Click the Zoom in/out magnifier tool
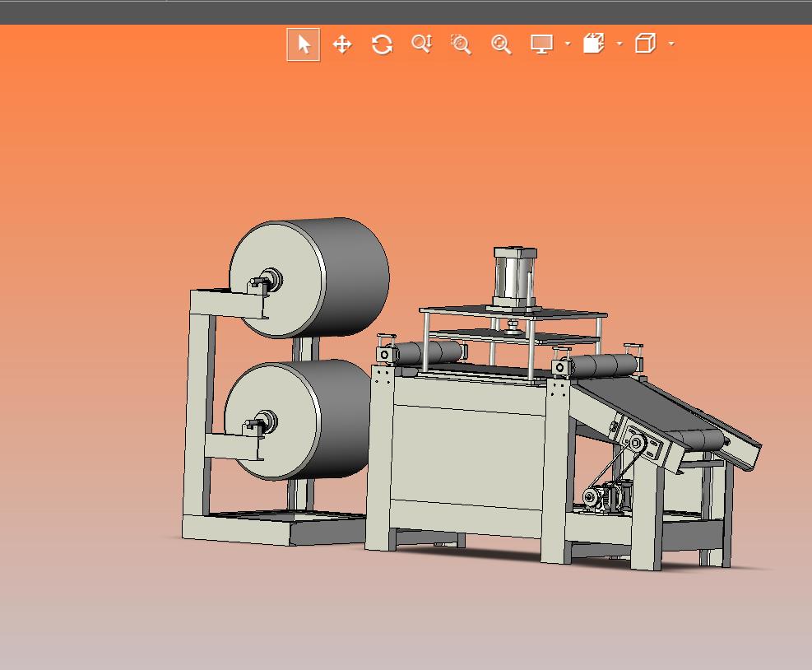Viewport: 812px width, 670px height. point(421,44)
